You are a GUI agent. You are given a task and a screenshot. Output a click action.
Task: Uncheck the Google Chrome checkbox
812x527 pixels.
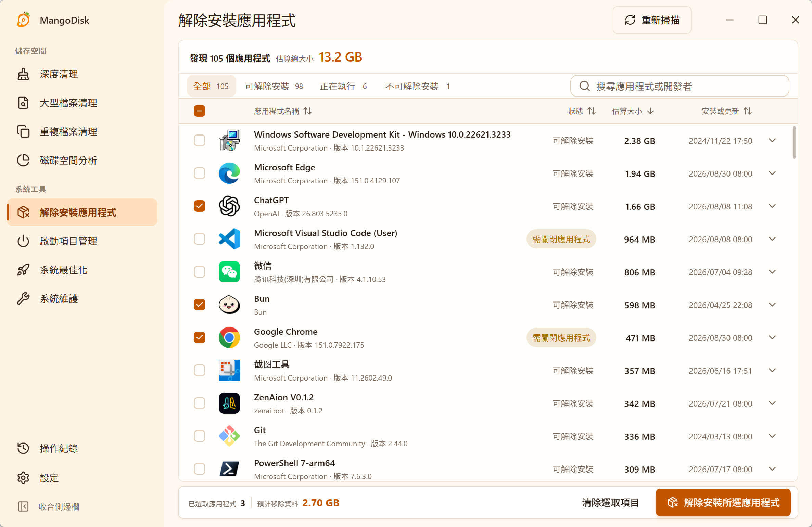click(x=200, y=337)
